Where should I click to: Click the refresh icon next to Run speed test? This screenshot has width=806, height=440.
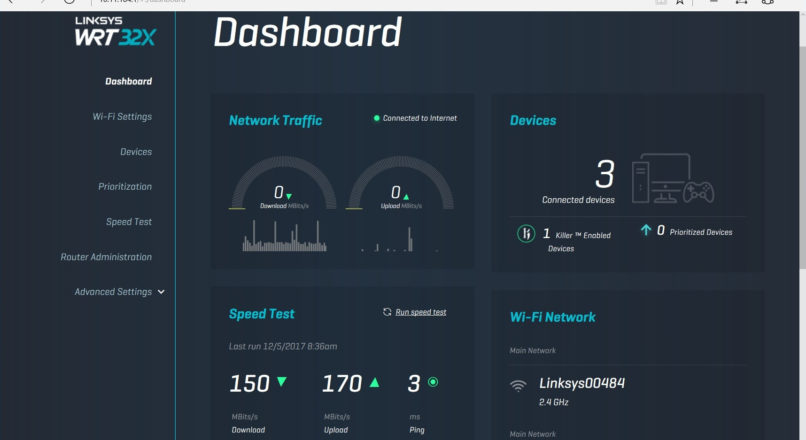pos(387,312)
